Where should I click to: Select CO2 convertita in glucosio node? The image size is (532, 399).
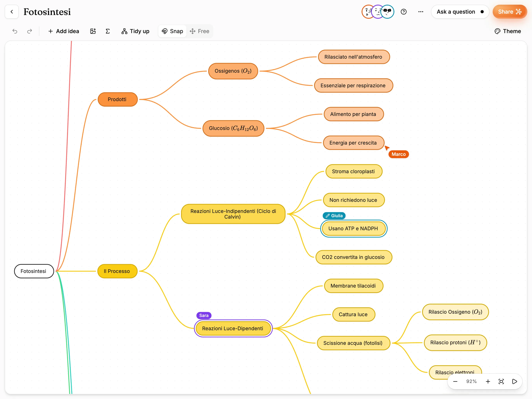coord(354,257)
